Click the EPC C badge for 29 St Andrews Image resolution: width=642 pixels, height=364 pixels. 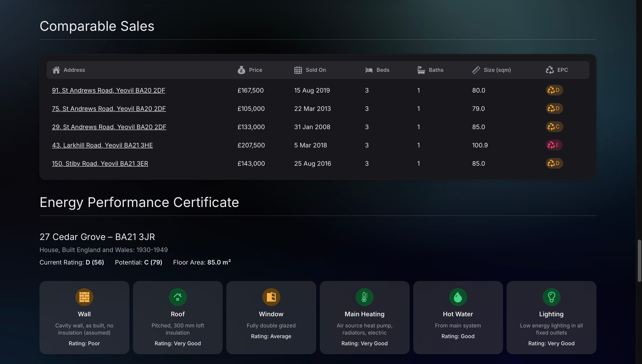pos(554,127)
